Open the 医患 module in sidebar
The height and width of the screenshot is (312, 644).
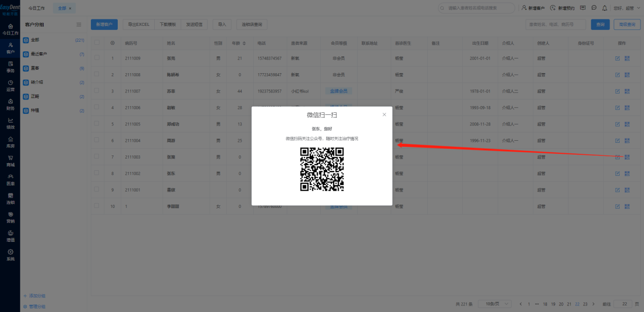pos(10,180)
